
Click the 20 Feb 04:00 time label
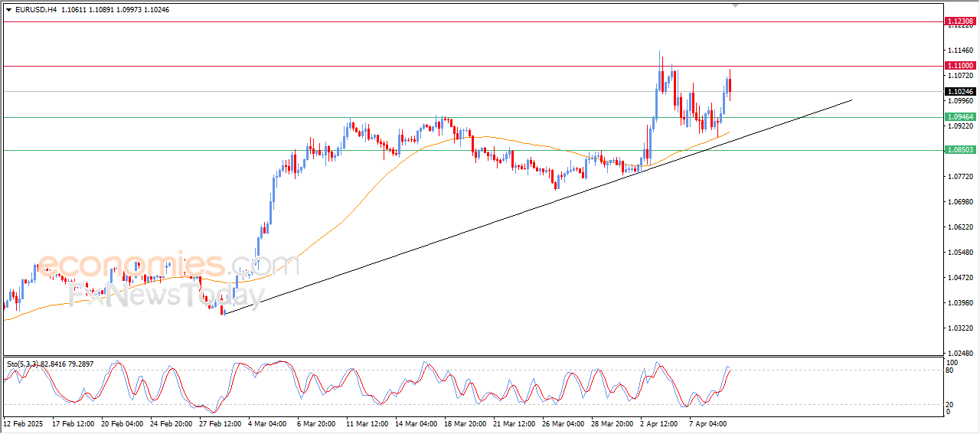pos(122,423)
